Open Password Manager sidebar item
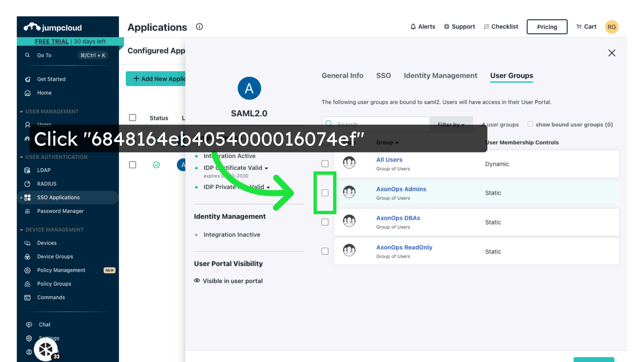Screen dimensions: 644x362 pyautogui.click(x=60, y=211)
